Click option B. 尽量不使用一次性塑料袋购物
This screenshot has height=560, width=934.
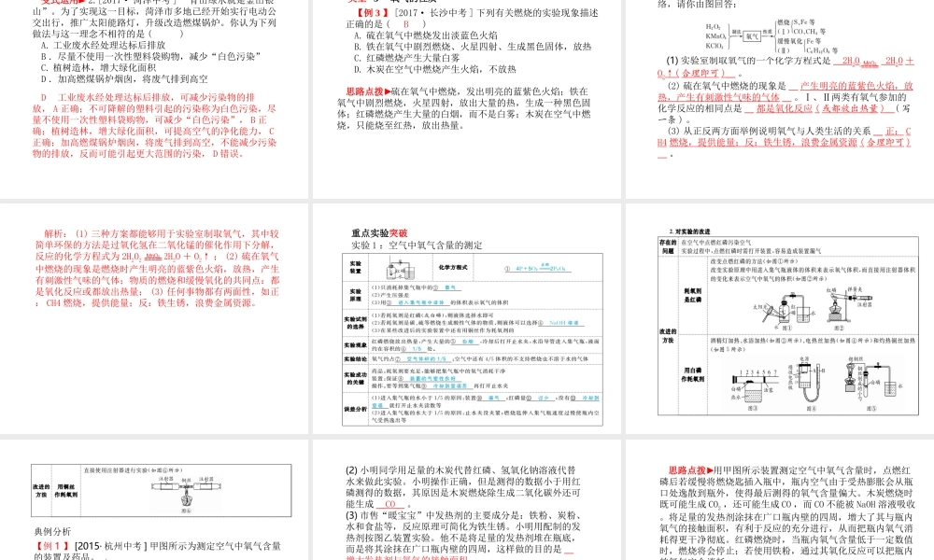[x=151, y=57]
